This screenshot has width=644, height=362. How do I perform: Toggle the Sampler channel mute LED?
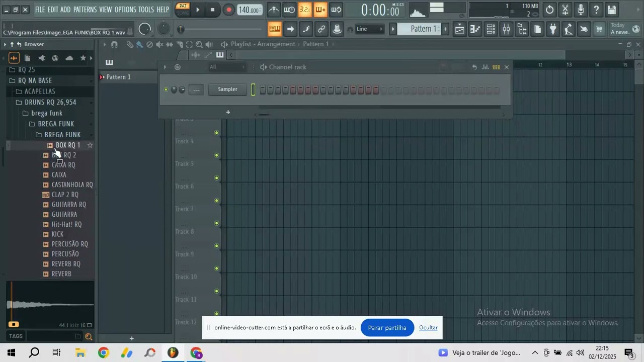coord(166,89)
